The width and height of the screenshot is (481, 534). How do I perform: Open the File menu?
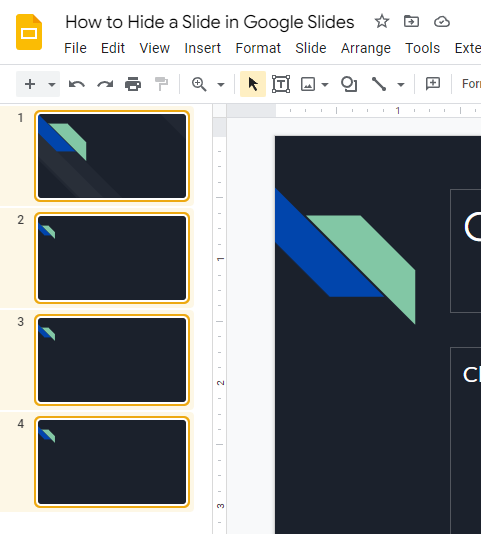click(75, 48)
